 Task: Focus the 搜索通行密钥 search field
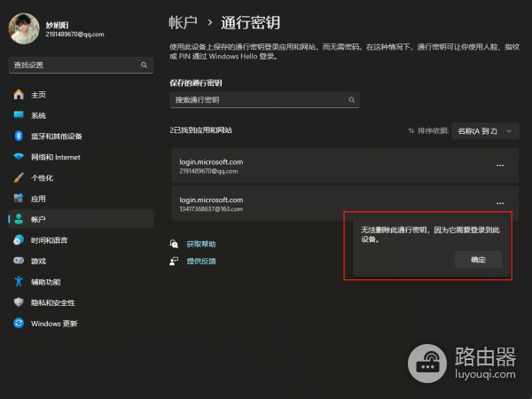click(x=264, y=99)
